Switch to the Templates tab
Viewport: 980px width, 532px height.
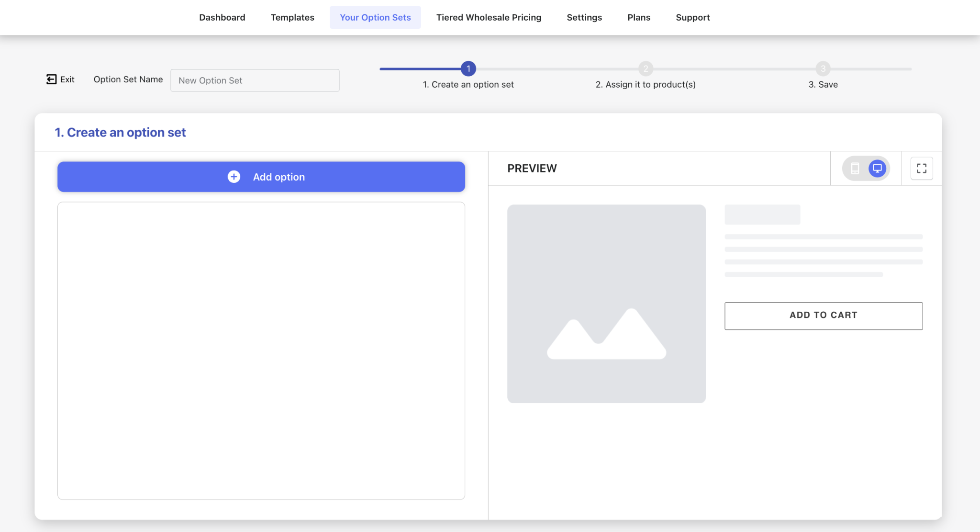click(x=292, y=17)
